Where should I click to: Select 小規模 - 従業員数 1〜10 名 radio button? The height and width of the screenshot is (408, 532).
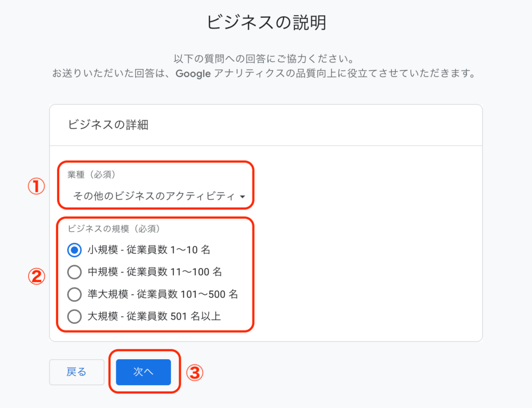[x=74, y=250]
